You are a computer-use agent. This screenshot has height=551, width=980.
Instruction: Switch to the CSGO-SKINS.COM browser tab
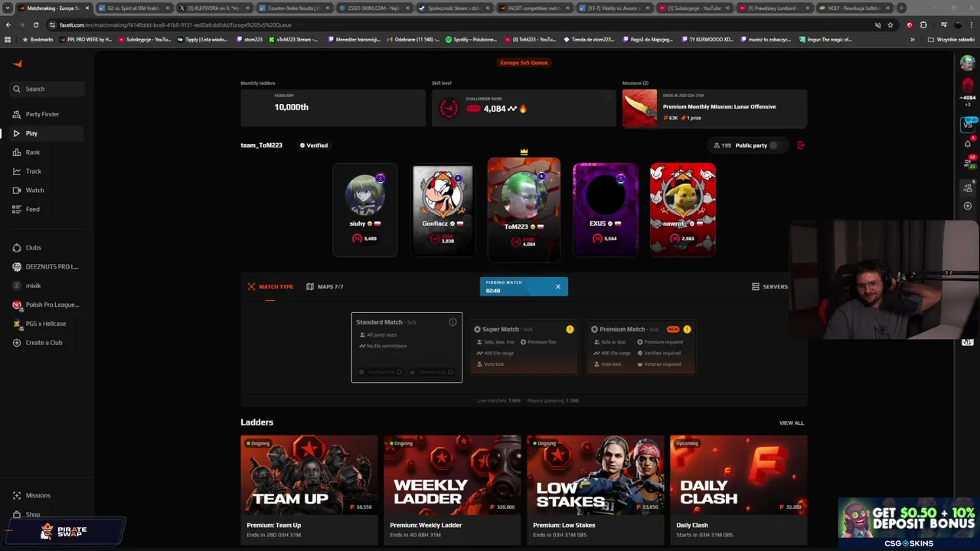(x=374, y=8)
